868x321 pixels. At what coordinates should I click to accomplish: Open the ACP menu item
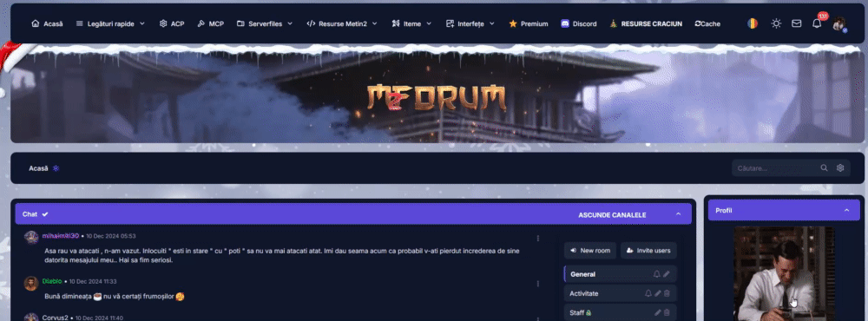coord(172,23)
